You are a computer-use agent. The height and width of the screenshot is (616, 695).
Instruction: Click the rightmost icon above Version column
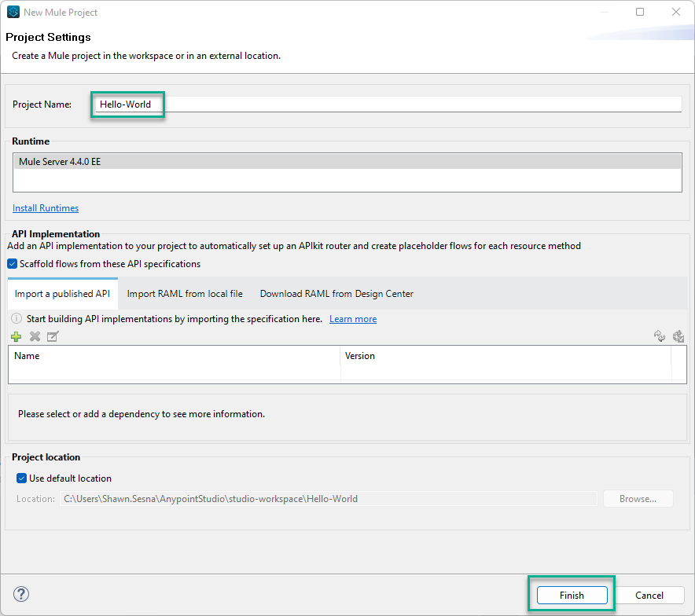(x=678, y=336)
